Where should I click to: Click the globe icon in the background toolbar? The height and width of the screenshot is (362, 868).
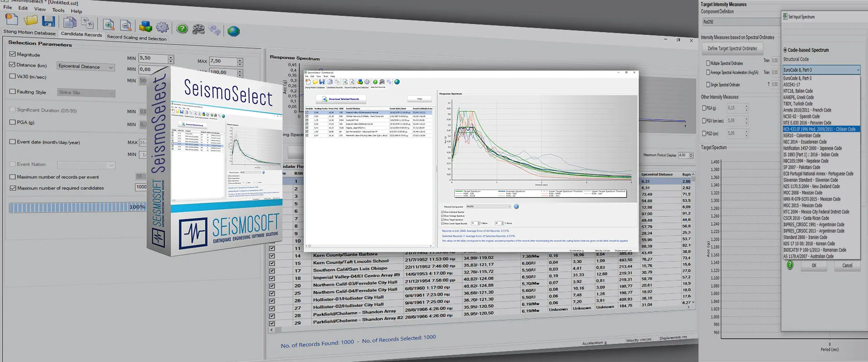(x=233, y=31)
